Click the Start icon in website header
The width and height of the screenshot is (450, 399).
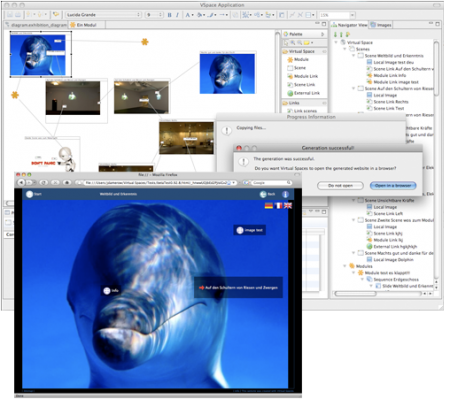[30, 194]
